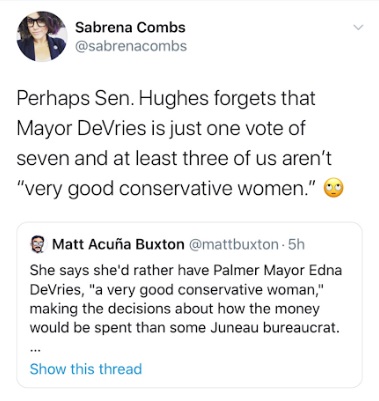Open the quoted tweet mentioning Juneau bureaucrat
Viewport: 379px width, 401px height.
tap(189, 305)
